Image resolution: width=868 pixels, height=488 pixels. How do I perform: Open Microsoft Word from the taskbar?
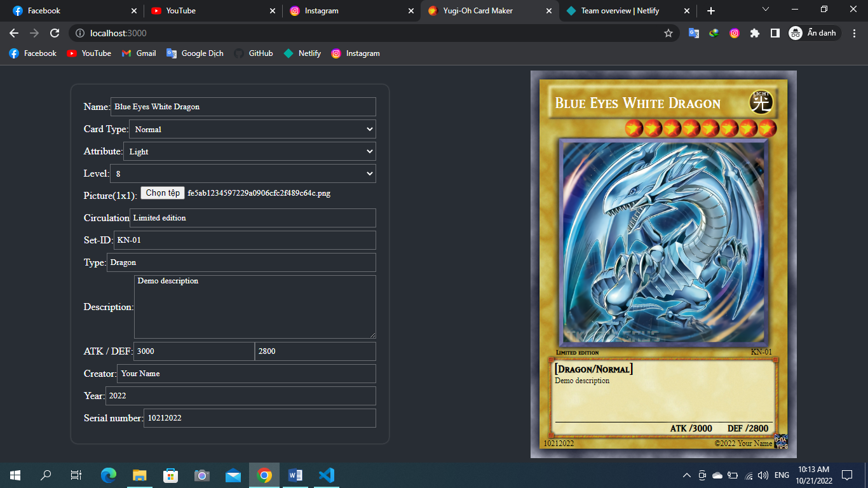click(295, 475)
